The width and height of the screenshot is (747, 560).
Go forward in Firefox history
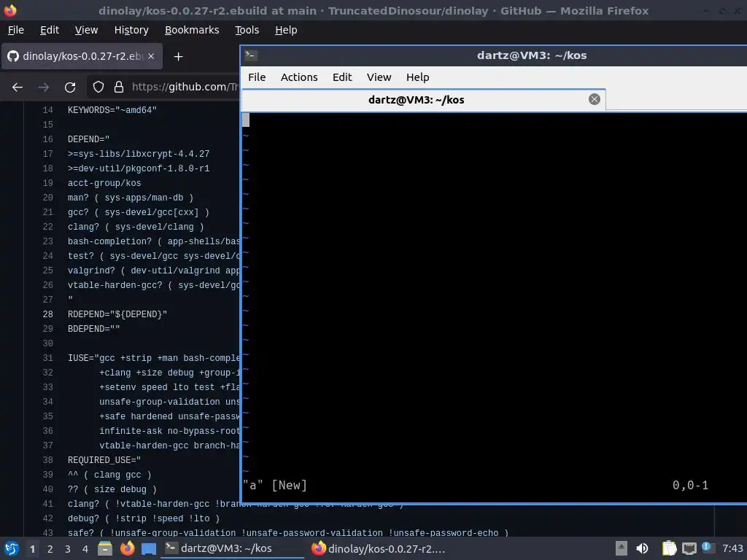tap(44, 87)
